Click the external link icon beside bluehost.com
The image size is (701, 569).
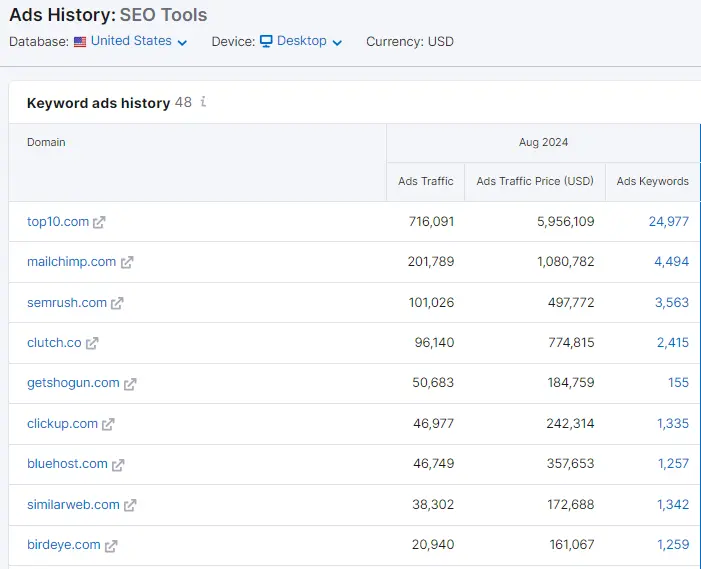click(x=118, y=465)
